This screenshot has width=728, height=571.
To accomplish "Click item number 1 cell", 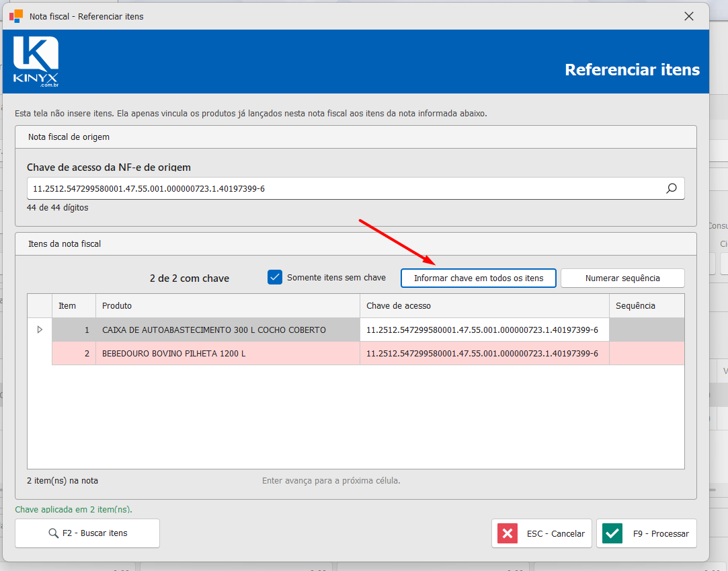I will click(74, 330).
